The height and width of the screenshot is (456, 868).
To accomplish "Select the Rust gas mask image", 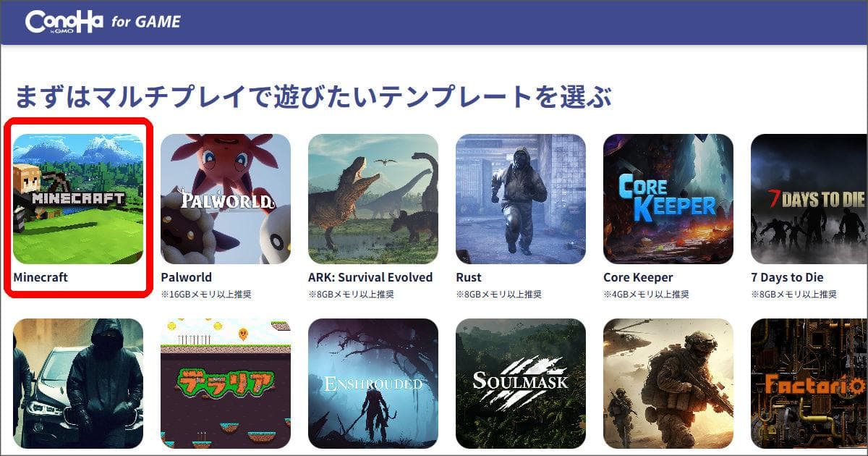I will [x=521, y=199].
